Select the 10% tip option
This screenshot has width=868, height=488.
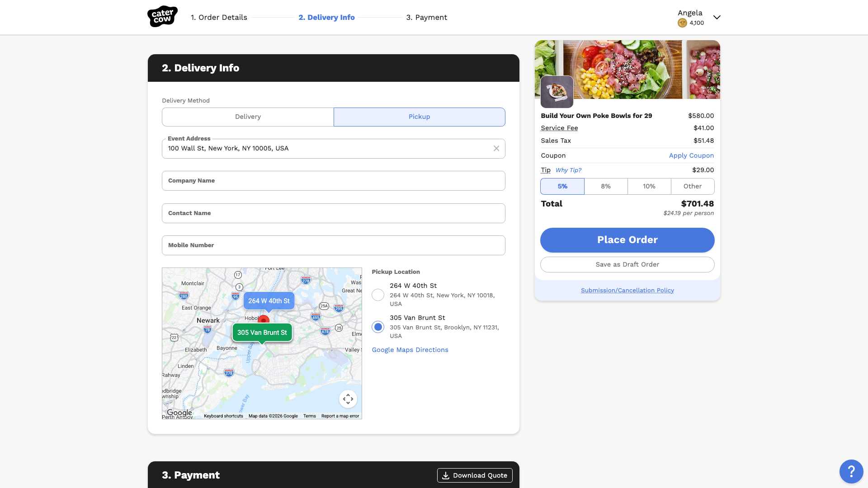(x=649, y=187)
